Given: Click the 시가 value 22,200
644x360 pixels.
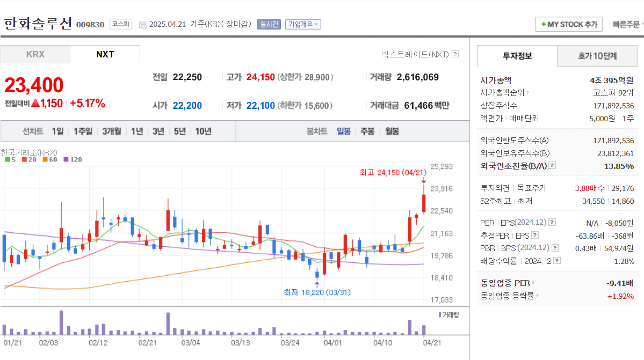Looking at the screenshot, I should pos(187,105).
